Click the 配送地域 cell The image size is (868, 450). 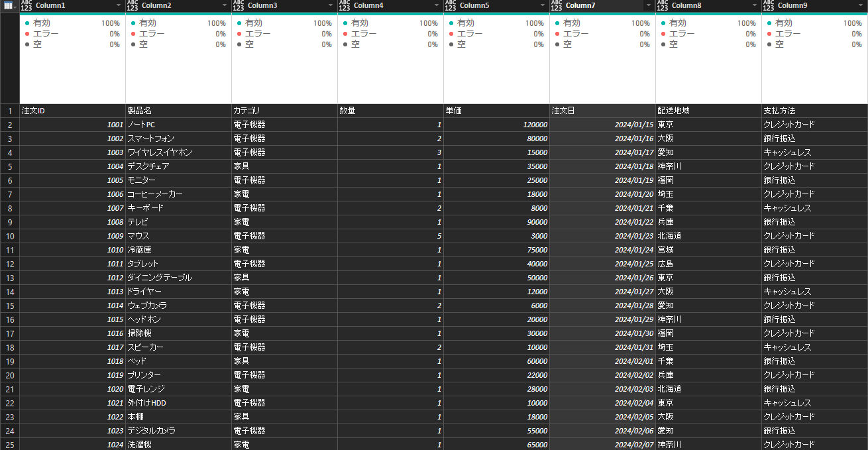tap(709, 111)
